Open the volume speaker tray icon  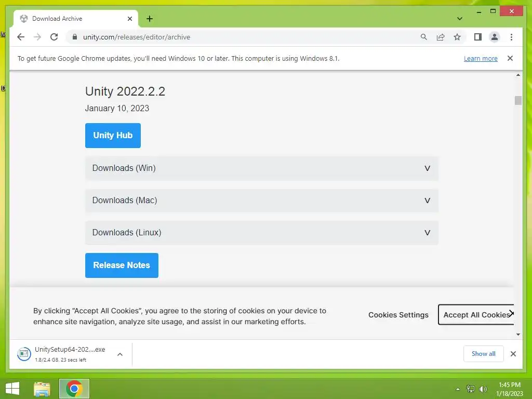pos(483,389)
